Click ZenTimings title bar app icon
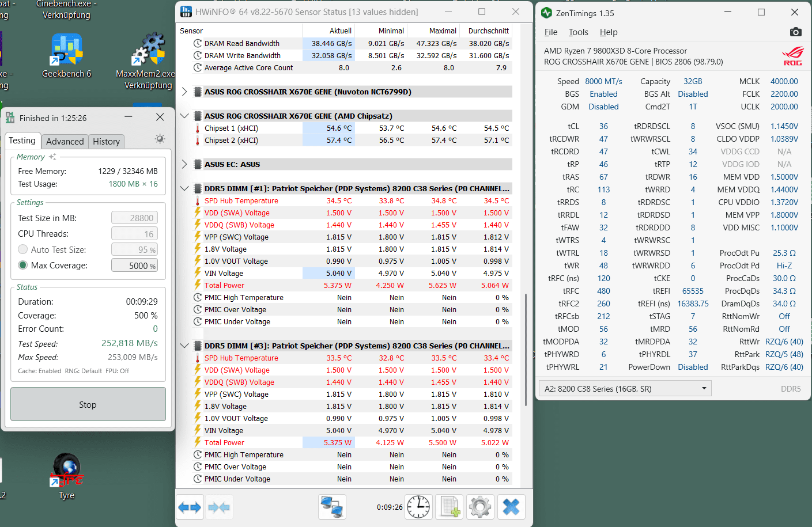The image size is (812, 527). [546, 13]
